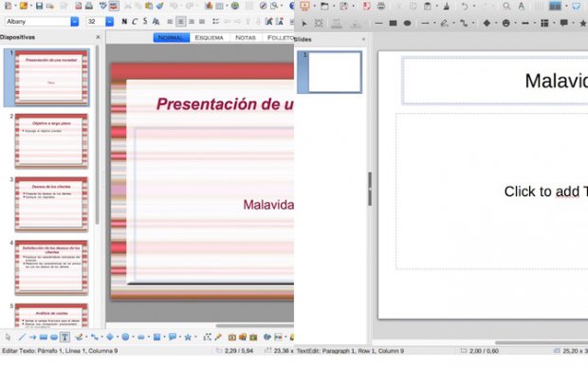This screenshot has height=367, width=588.
Task: Click the Diapositivas panel vertical scrollbar
Action: coord(98,135)
